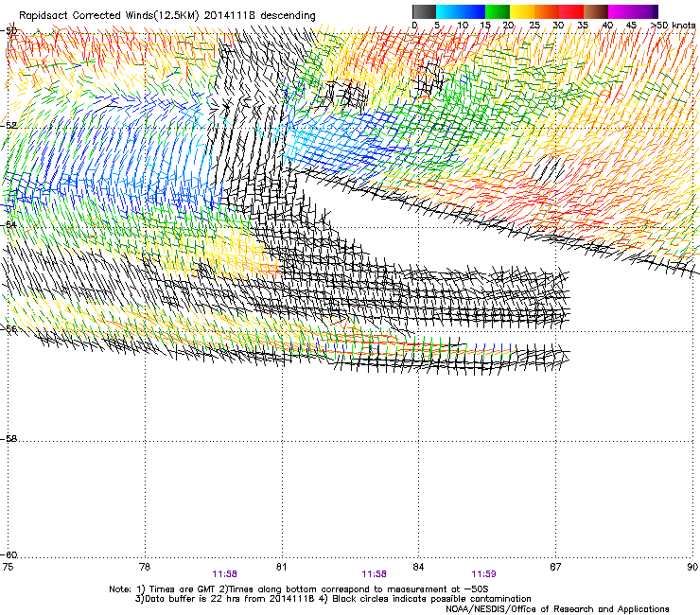Click the NOAA/NESDIS credit text
700x615 pixels.
(557, 609)
